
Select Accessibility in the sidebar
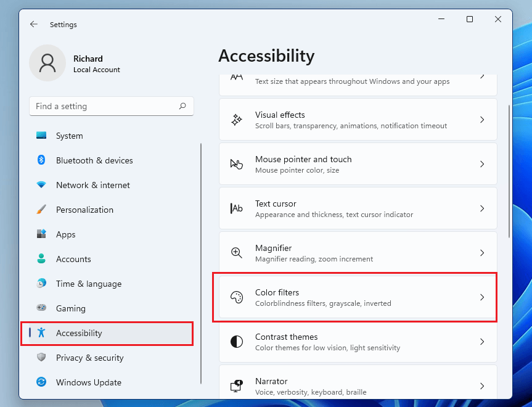(110, 333)
